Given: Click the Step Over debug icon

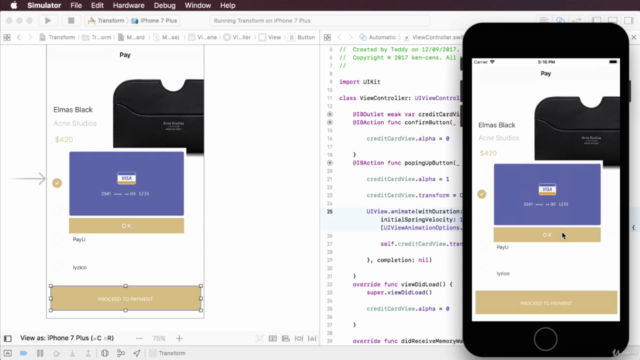Looking at the screenshot, I should 56,353.
